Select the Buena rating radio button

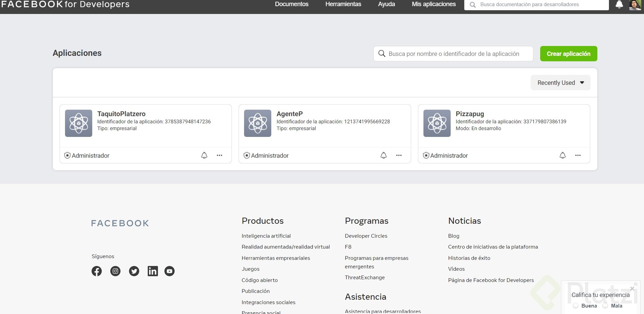click(576, 306)
